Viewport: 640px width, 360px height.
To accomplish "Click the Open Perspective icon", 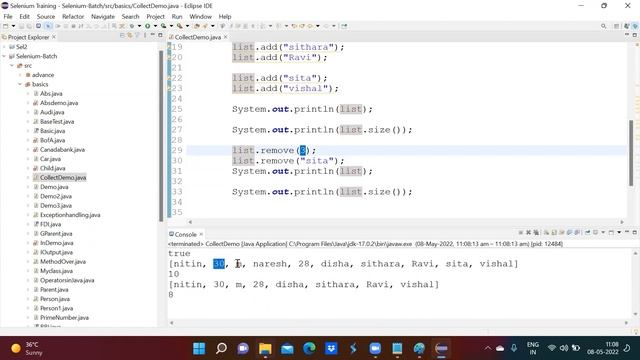I will [x=617, y=26].
